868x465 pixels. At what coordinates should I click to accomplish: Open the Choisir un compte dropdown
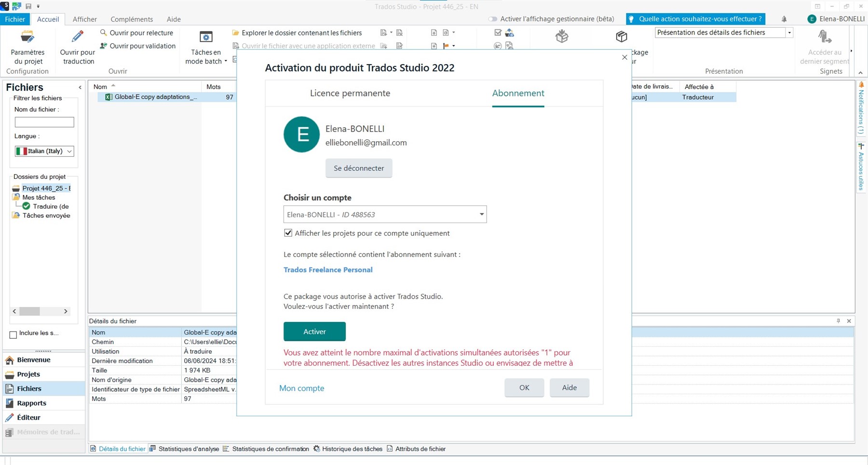(385, 214)
